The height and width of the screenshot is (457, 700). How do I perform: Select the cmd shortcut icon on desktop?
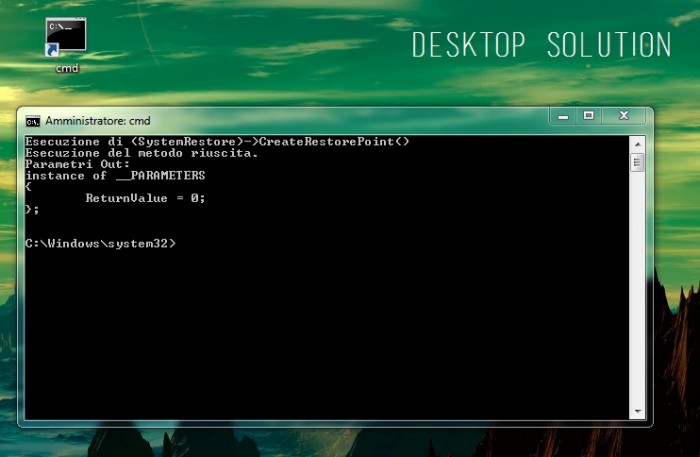tap(66, 36)
